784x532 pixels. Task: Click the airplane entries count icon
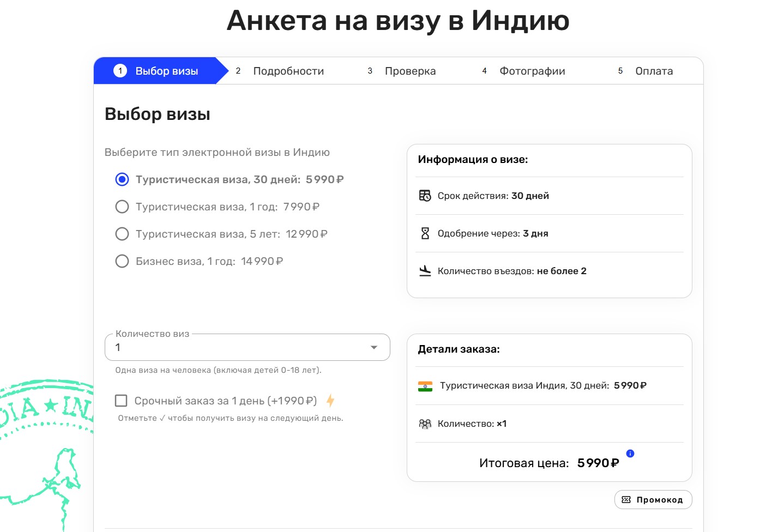(425, 271)
